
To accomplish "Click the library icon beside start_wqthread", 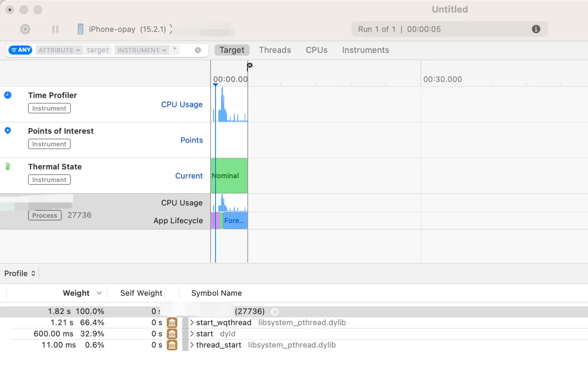I will coord(172,323).
